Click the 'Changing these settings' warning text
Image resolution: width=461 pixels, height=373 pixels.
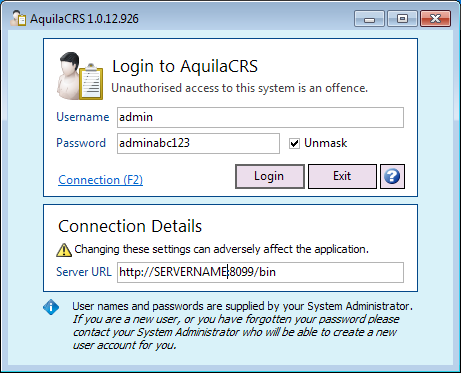point(221,249)
